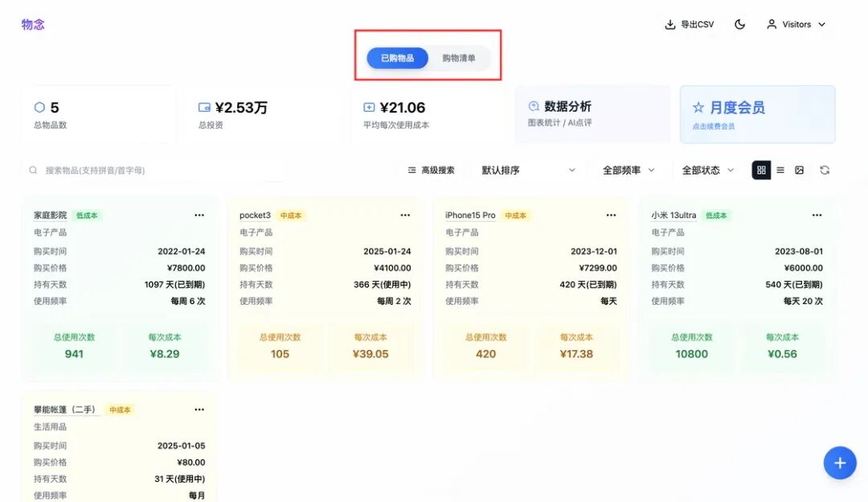This screenshot has width=868, height=502.
Task: Open the iPhone15 Pro item name
Action: (470, 215)
